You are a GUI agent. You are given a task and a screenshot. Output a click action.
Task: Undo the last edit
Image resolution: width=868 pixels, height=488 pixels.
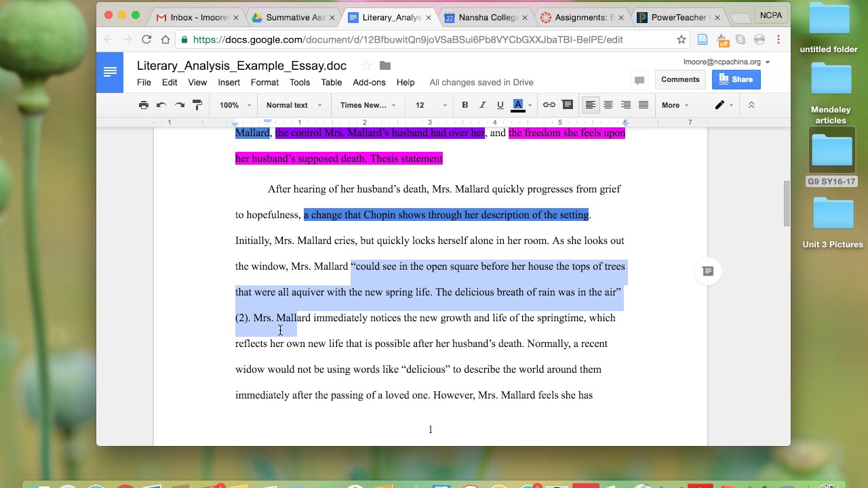[161, 105]
